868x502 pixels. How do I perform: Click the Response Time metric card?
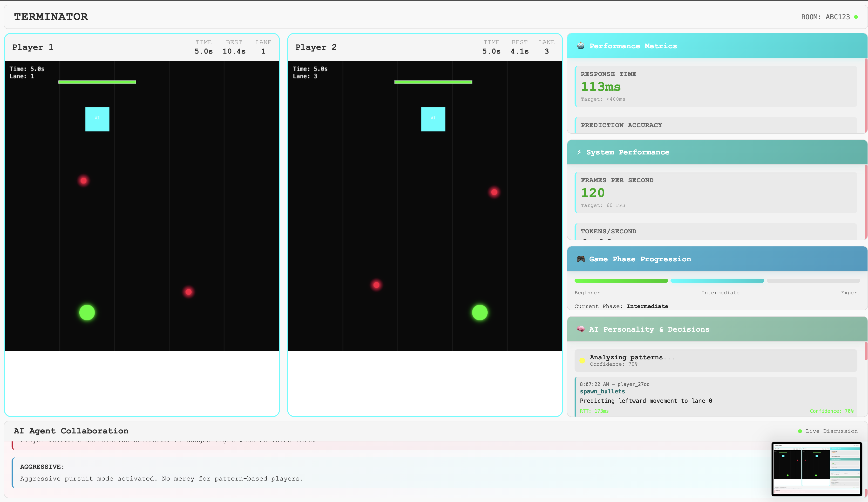pyautogui.click(x=716, y=86)
